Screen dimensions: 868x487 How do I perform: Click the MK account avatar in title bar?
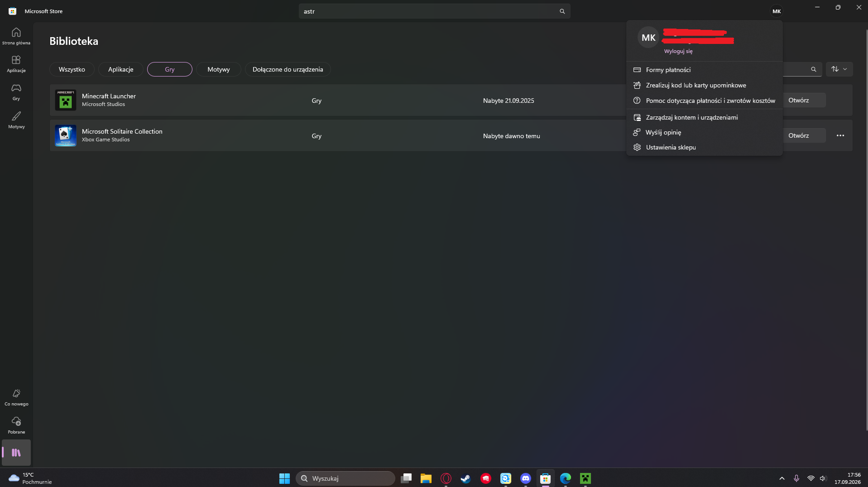(777, 11)
